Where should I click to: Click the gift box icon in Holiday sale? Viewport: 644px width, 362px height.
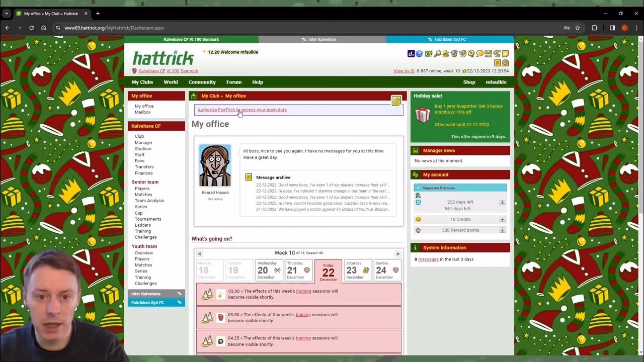tap(422, 115)
